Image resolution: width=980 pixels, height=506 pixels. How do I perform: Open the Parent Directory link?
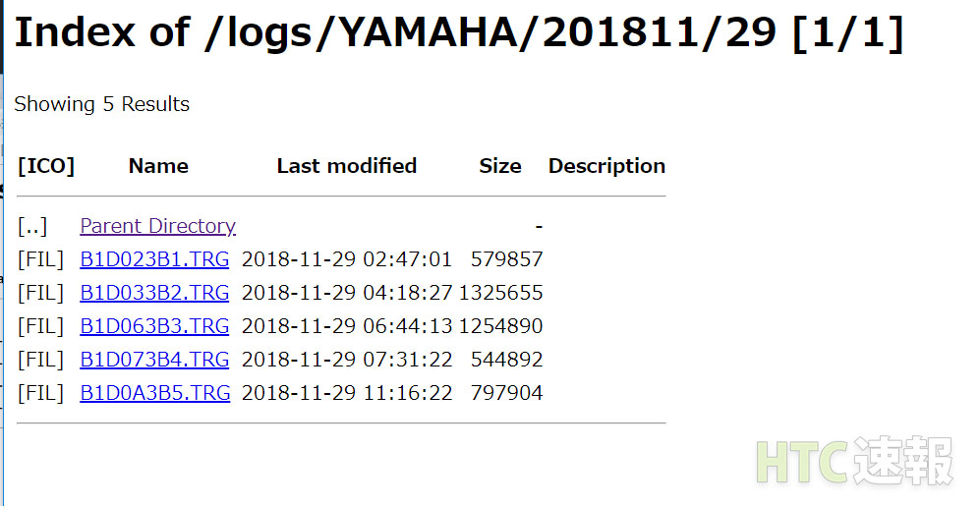coord(157,226)
